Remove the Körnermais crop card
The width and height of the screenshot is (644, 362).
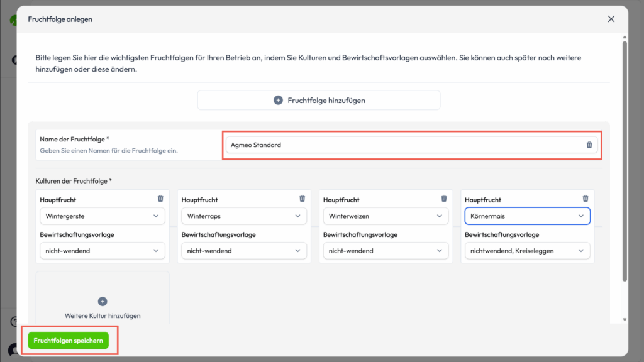pyautogui.click(x=586, y=199)
